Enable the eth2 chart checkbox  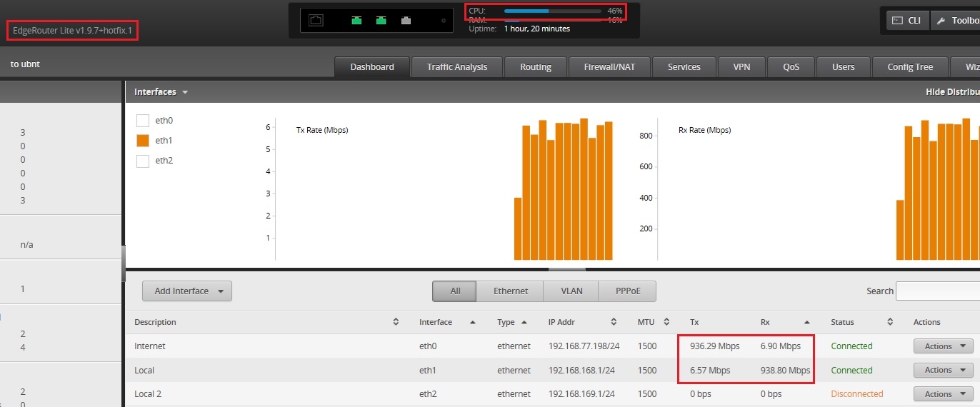(142, 161)
